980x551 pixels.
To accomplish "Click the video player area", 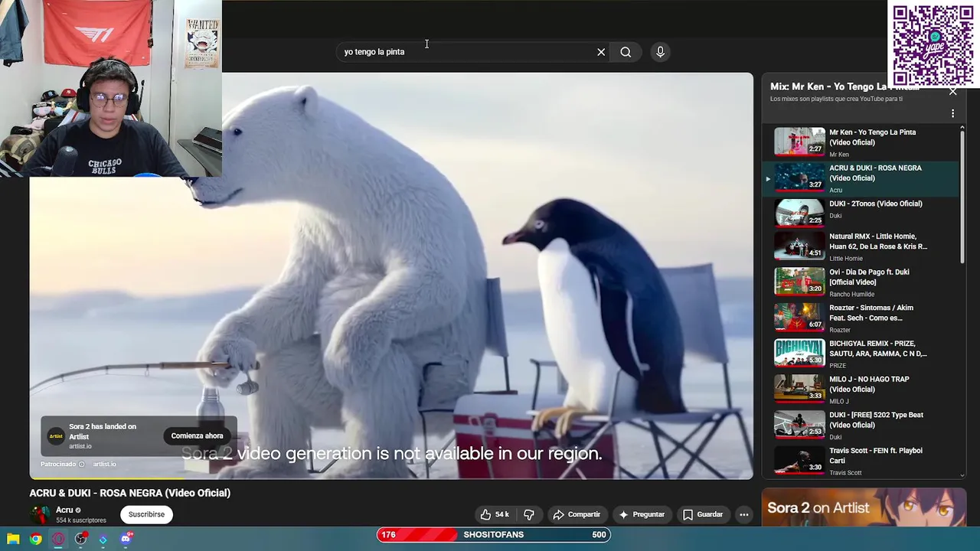I will click(x=391, y=275).
